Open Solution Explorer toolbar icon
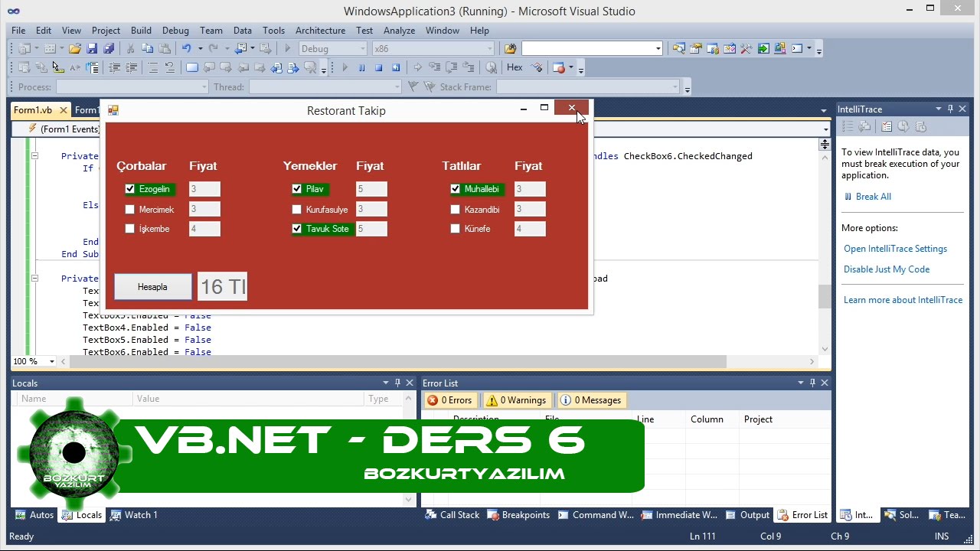980x551 pixels. pyautogui.click(x=679, y=48)
